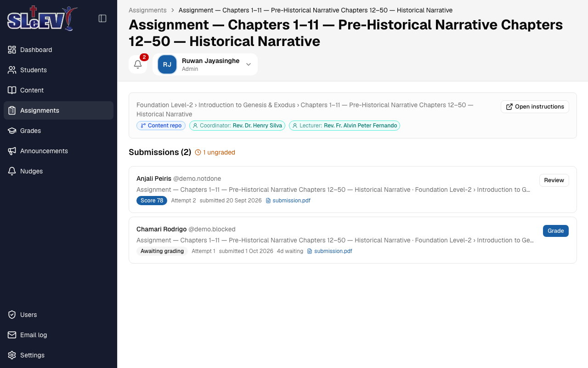
Task: Click the RJ avatar
Action: [167, 64]
